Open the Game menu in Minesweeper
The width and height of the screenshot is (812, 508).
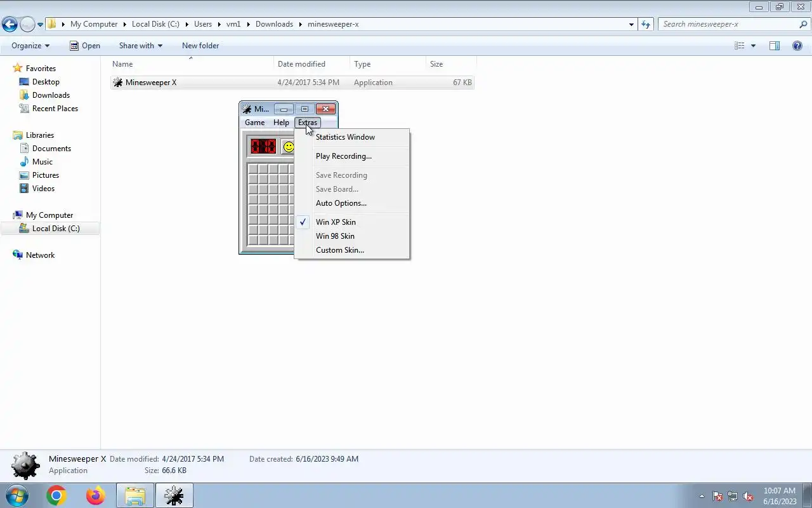tap(255, 123)
